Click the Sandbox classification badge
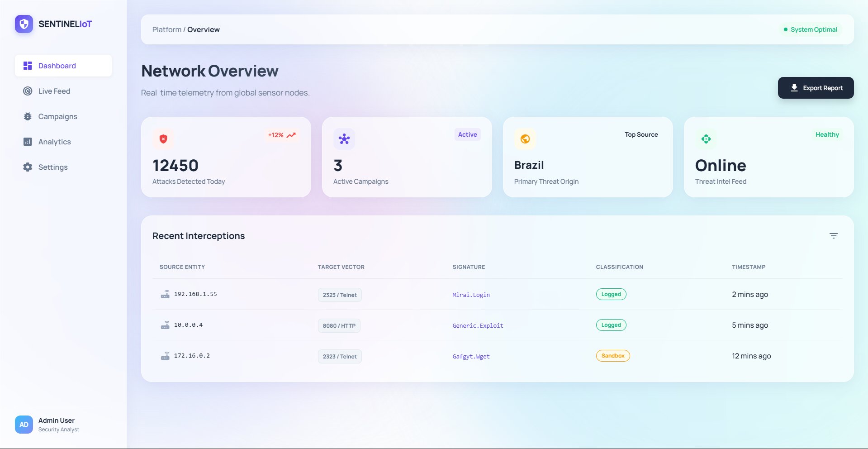 coord(612,356)
